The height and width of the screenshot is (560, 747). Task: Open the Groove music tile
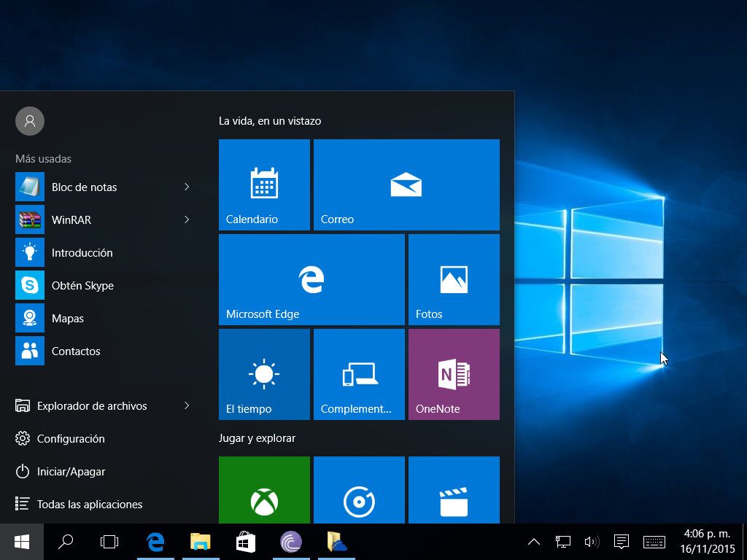pyautogui.click(x=359, y=490)
